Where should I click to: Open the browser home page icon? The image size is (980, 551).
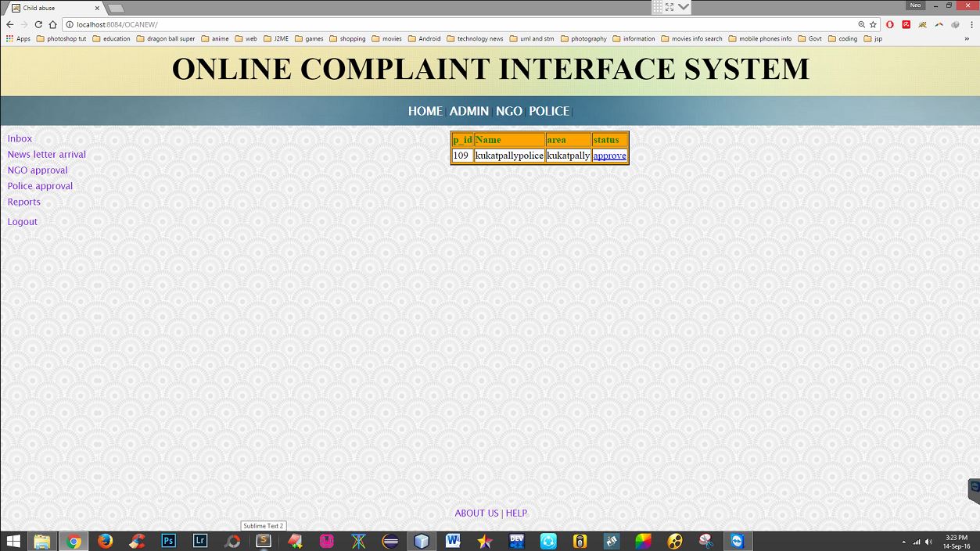click(52, 24)
